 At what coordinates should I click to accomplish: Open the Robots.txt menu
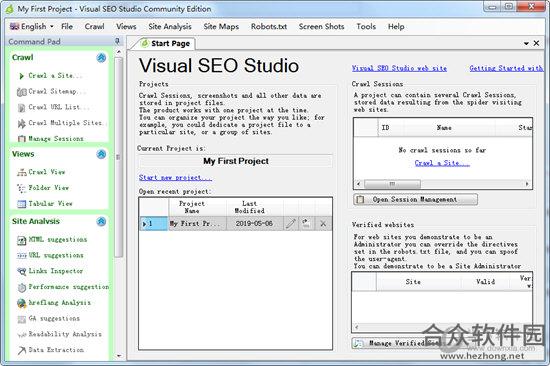point(269,27)
